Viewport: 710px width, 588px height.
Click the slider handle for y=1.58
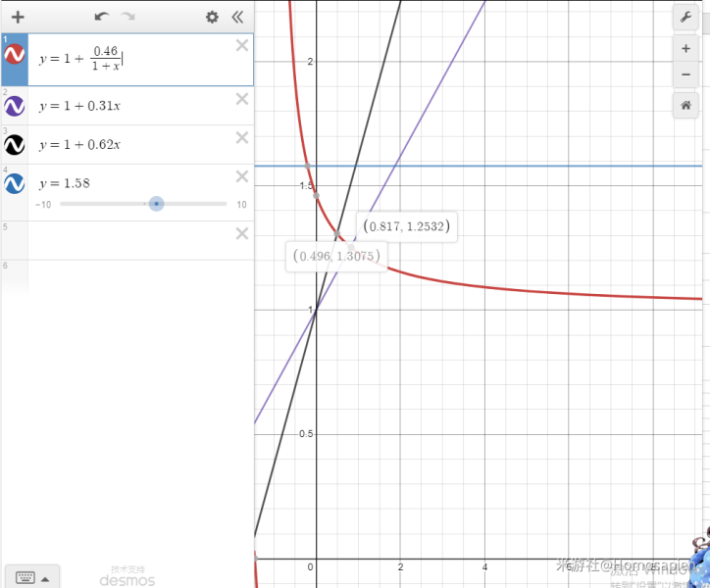(156, 204)
